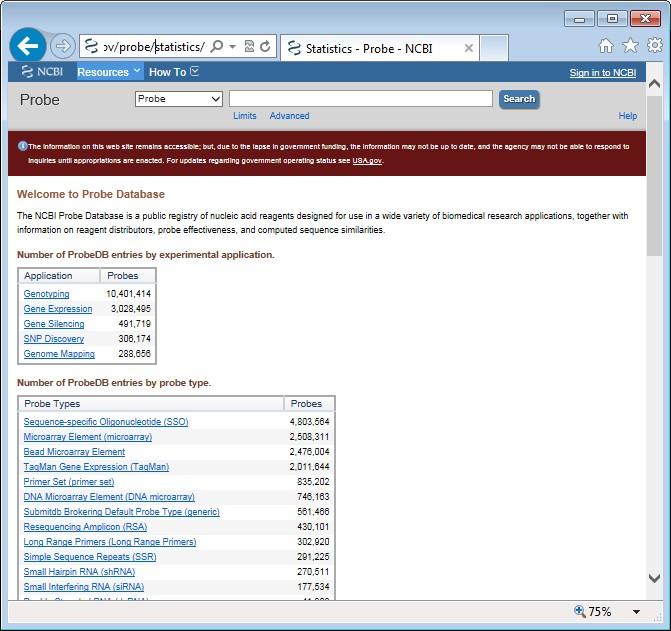The width and height of the screenshot is (671, 631).
Task: Open the Bead Microarray Element link
Action: (x=74, y=452)
